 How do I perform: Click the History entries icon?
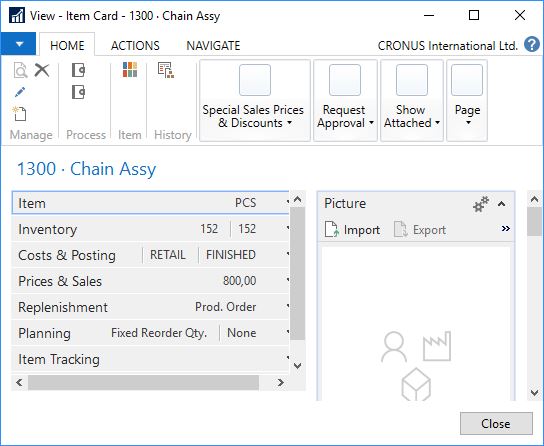[166, 70]
